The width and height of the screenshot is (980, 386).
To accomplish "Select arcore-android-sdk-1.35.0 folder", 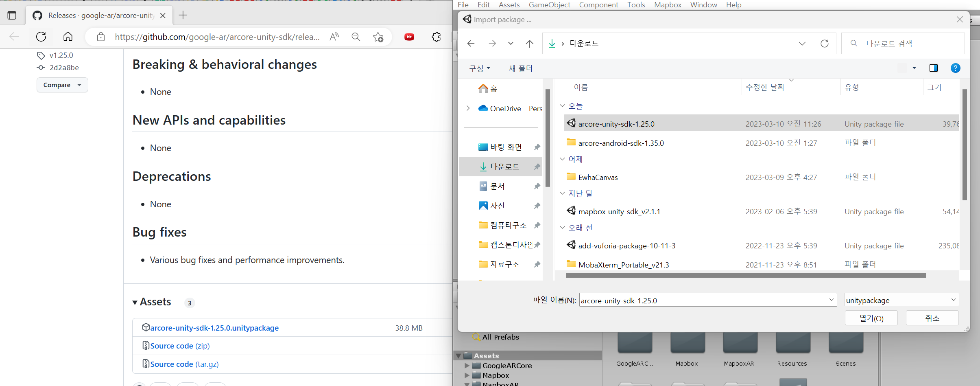I will pos(621,143).
